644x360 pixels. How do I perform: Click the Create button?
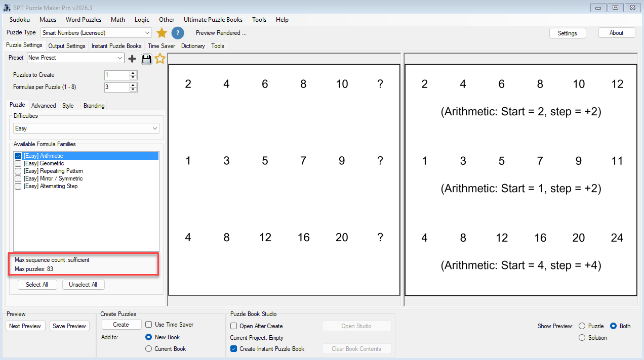[121, 325]
